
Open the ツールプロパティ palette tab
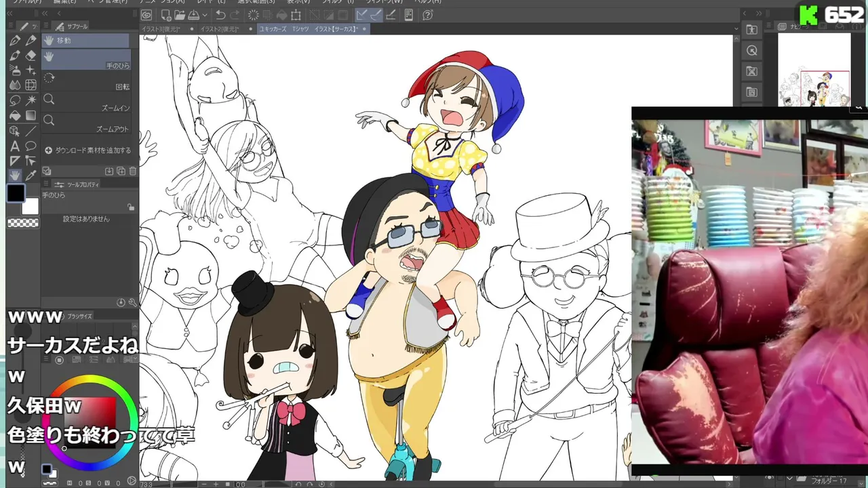[x=75, y=184]
